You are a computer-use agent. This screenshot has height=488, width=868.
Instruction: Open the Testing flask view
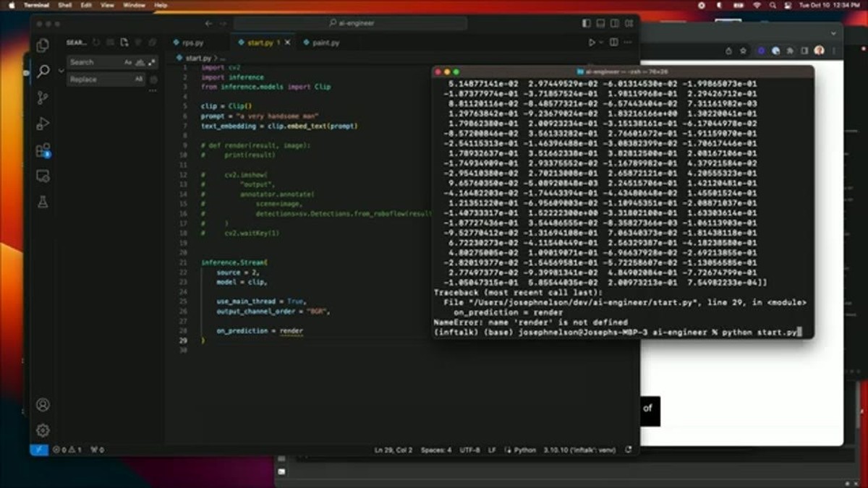(x=43, y=202)
